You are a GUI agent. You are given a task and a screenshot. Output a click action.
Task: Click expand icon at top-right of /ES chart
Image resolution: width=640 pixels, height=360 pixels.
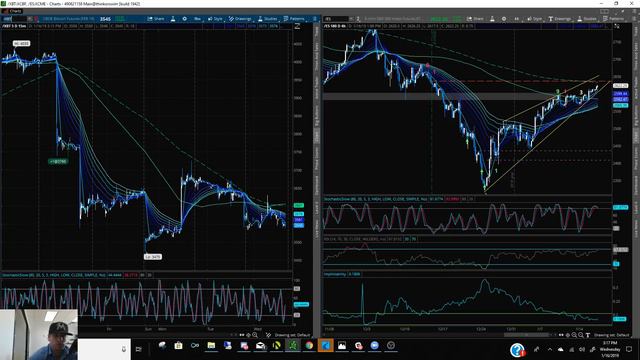[616, 26]
